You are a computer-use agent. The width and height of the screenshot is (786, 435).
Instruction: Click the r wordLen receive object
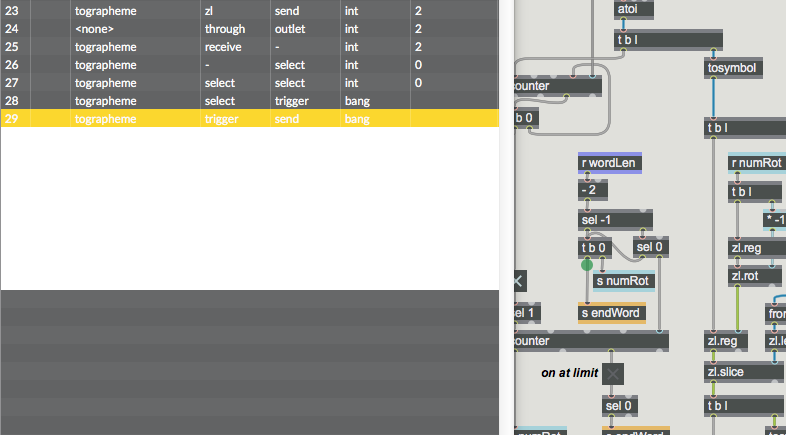(609, 163)
